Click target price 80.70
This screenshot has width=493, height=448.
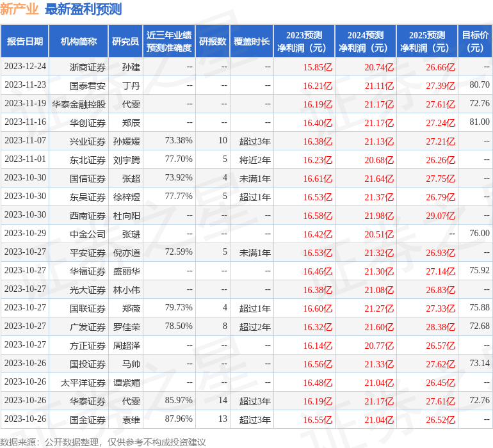(480, 85)
